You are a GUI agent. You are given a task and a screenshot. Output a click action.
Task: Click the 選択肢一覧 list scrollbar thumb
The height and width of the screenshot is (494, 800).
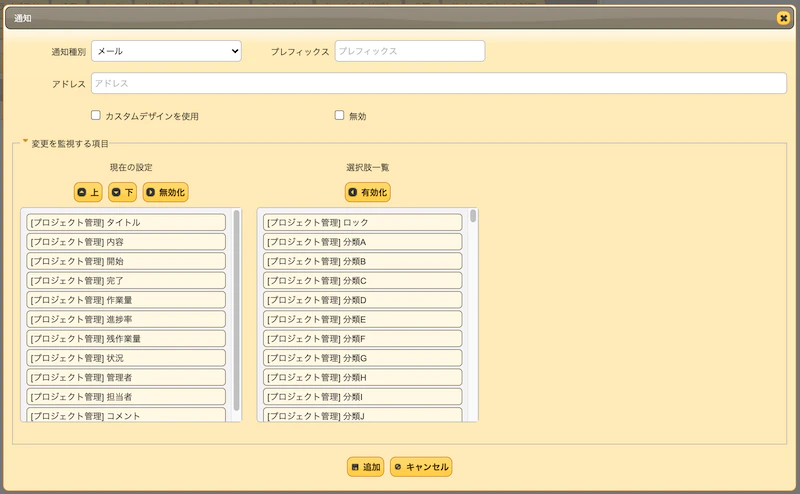pos(473,216)
